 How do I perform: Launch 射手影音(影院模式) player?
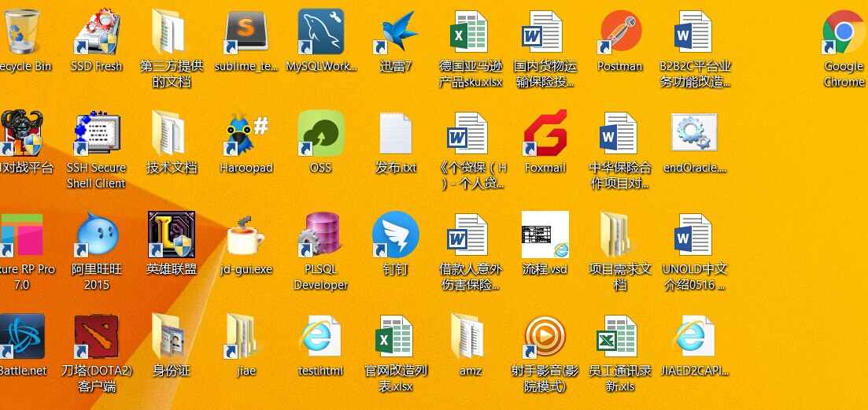[545, 336]
